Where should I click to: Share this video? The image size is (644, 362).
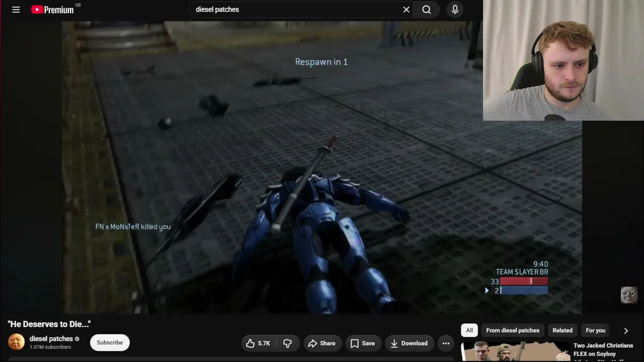(321, 343)
